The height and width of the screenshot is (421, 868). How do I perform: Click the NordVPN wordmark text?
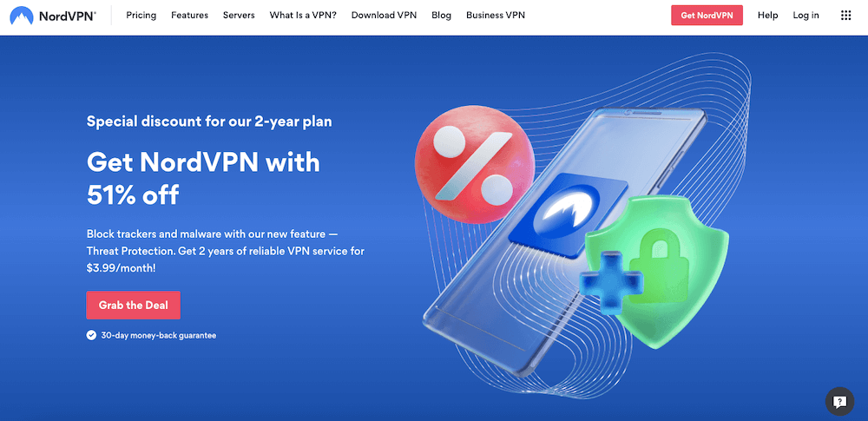pos(67,16)
